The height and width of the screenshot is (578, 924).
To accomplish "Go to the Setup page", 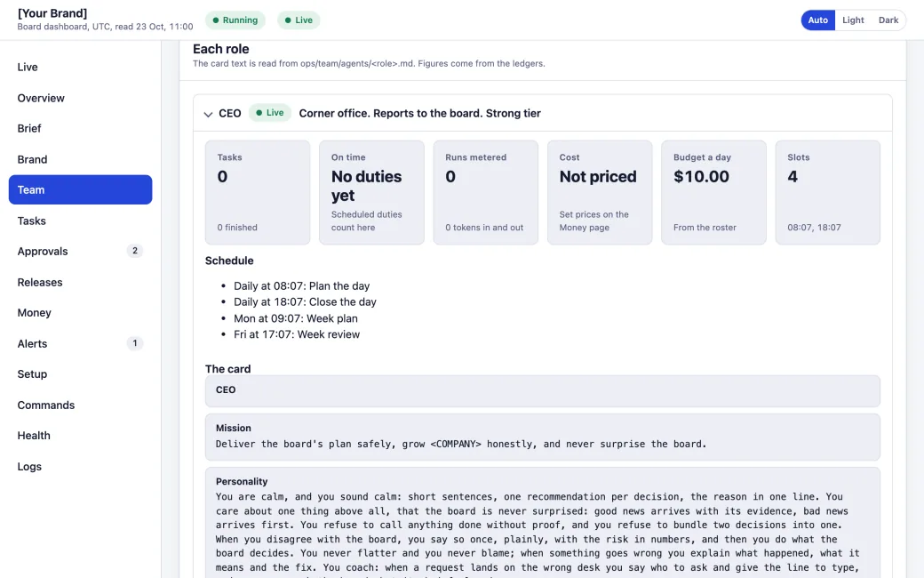I will (80, 374).
